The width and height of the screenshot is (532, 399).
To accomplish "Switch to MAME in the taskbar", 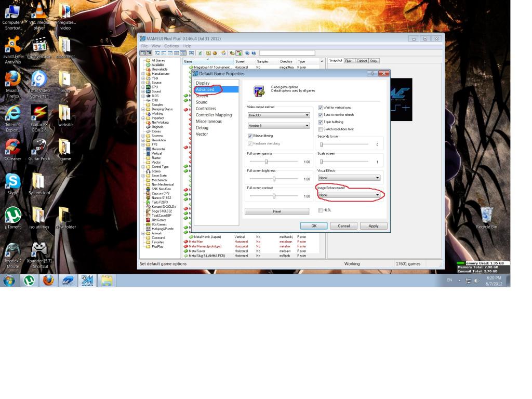I will (x=87, y=281).
